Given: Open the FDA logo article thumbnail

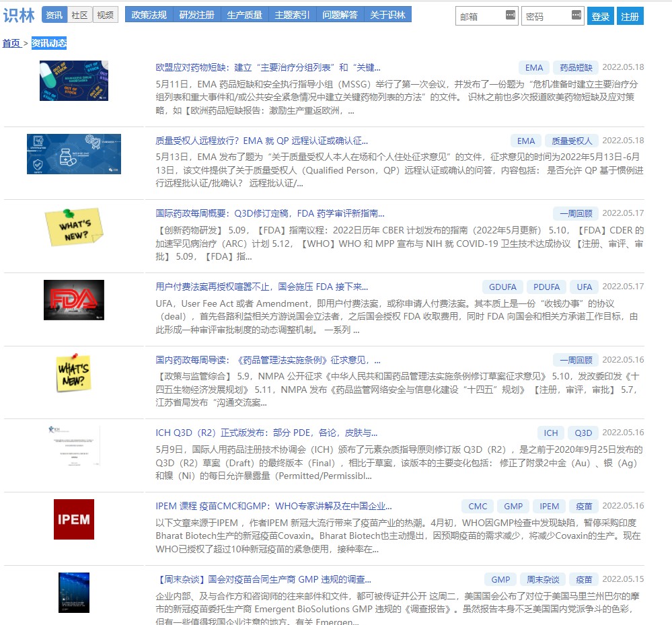Looking at the screenshot, I should [74, 300].
